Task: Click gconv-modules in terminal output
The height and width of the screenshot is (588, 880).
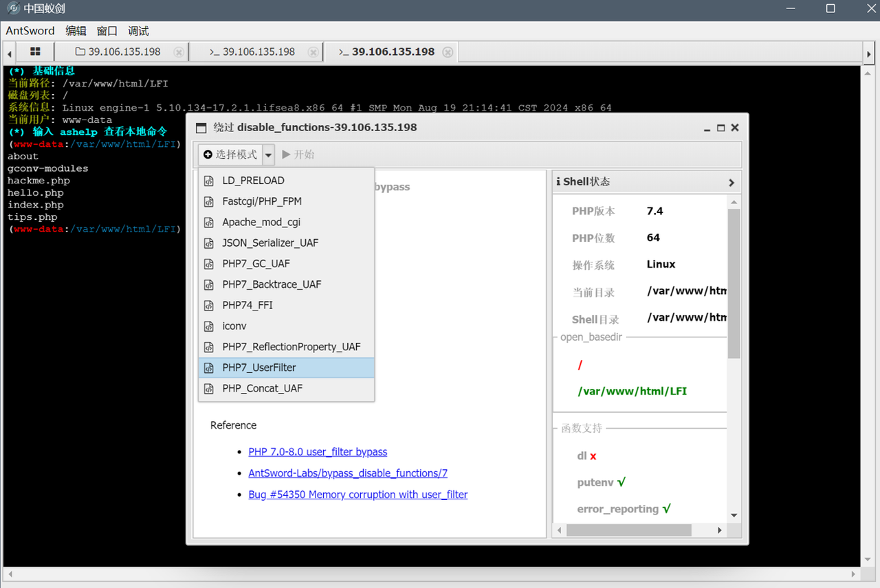Action: (x=47, y=168)
